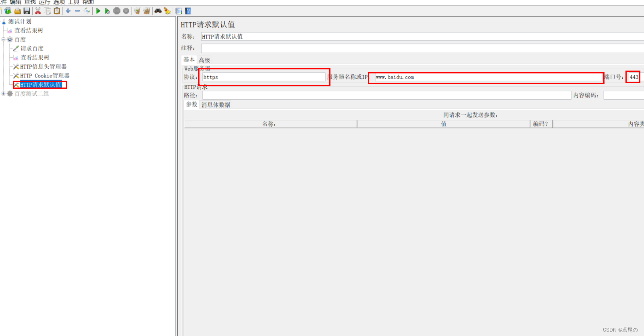Open the Templates toolbar icon
This screenshot has width=644, height=336.
pos(8,11)
